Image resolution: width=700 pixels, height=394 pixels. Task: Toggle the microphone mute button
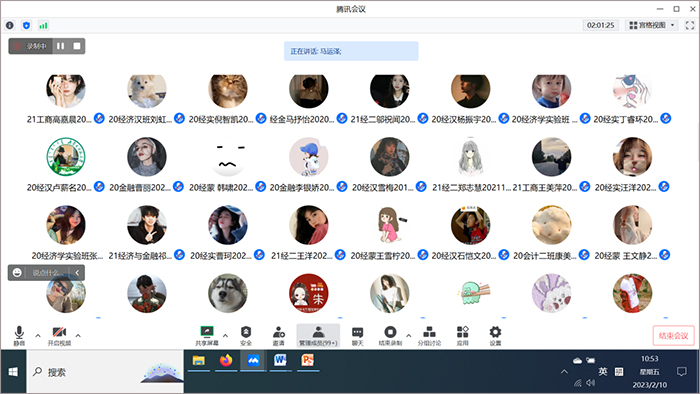(x=19, y=336)
